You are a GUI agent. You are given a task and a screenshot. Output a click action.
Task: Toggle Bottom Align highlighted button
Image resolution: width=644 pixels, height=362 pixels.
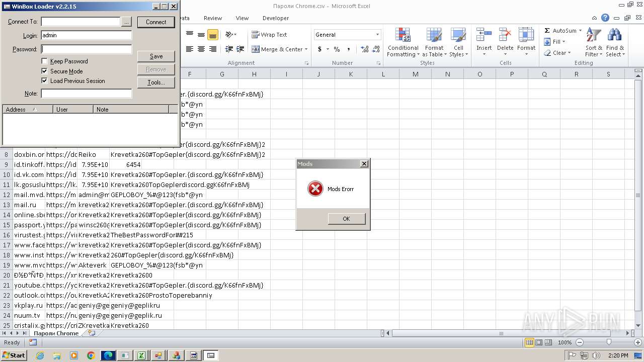[213, 35]
